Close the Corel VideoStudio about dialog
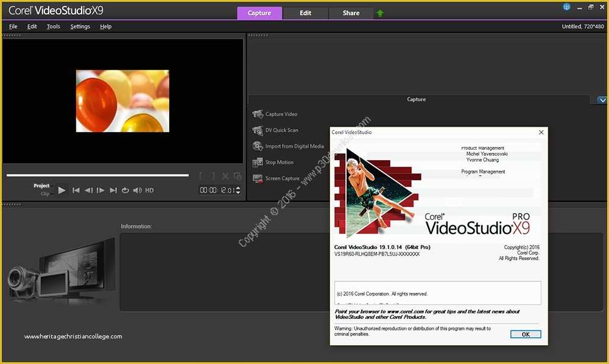The image size is (609, 364). 541,132
